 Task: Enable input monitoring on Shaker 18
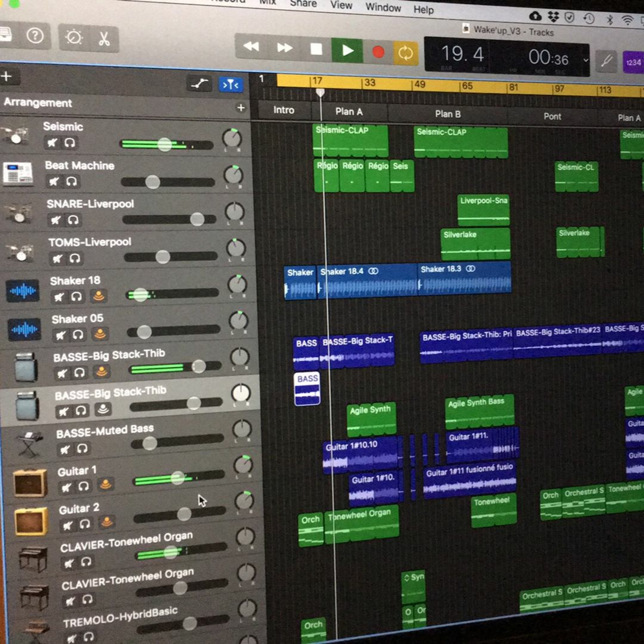pyautogui.click(x=98, y=296)
